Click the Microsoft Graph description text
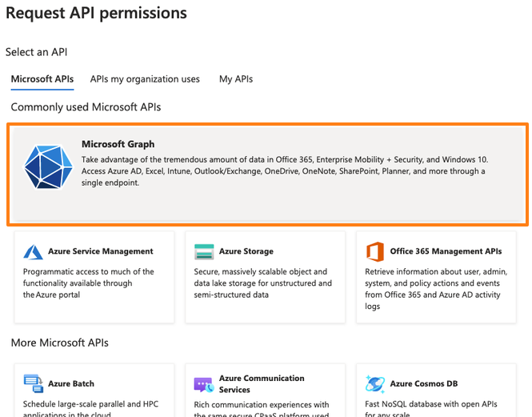Image resolution: width=532 pixels, height=417 pixels. pos(285,171)
